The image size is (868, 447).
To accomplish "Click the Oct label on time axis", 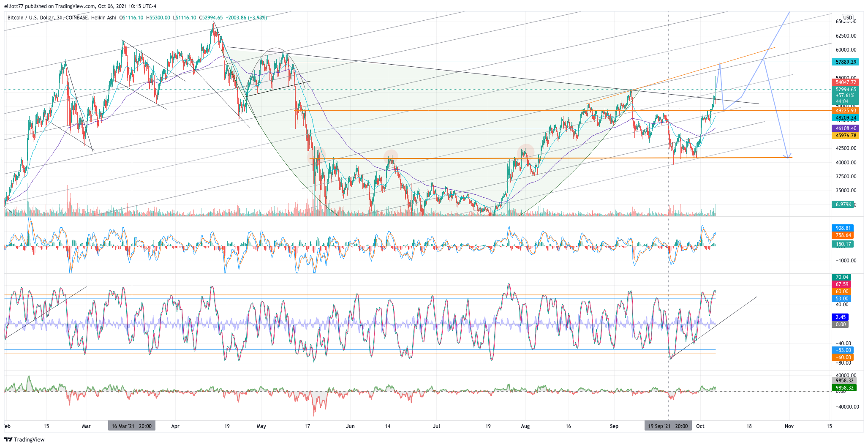I will (700, 426).
